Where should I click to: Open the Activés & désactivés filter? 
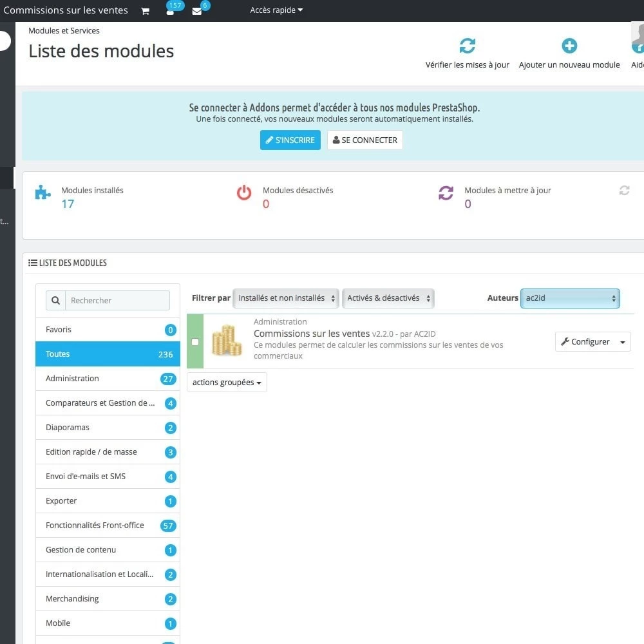coord(388,298)
